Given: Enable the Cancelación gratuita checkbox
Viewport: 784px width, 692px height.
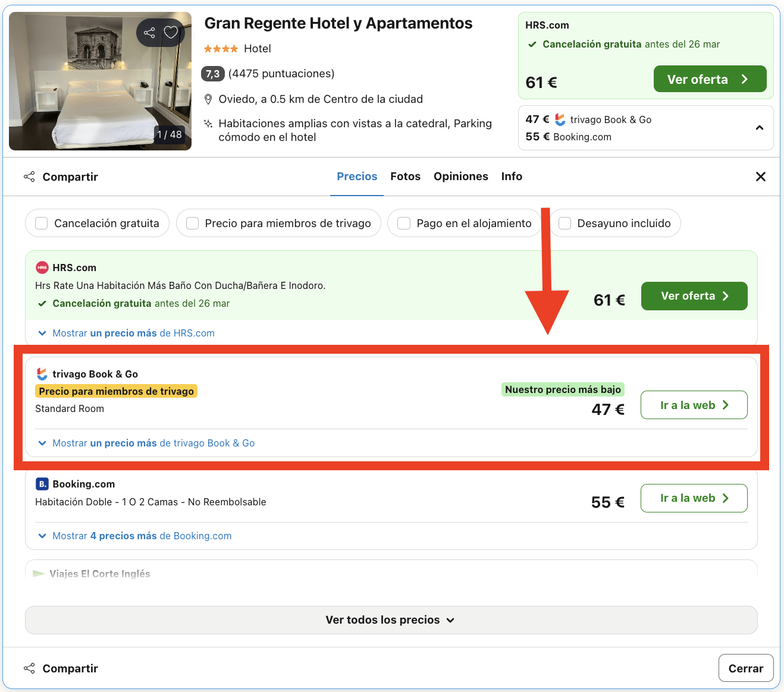Looking at the screenshot, I should click(x=42, y=223).
